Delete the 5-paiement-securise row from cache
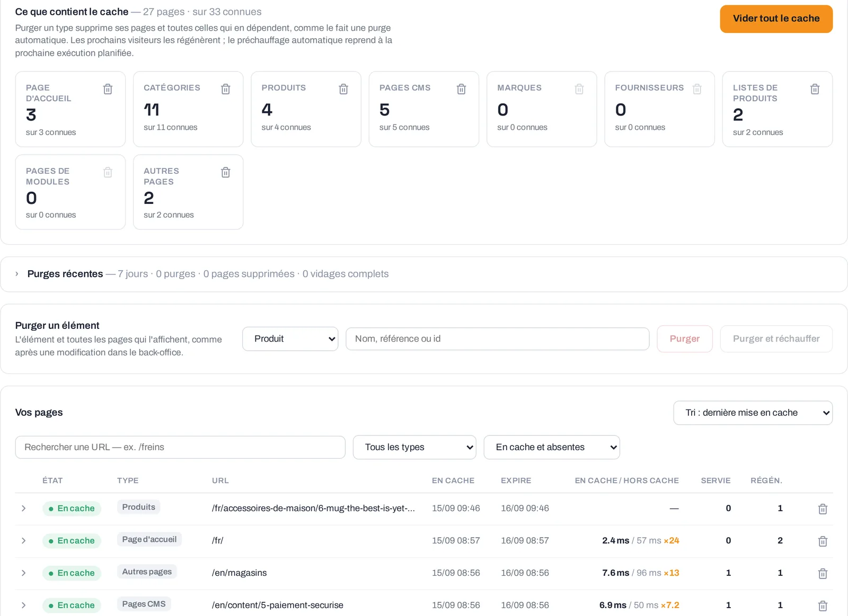The image size is (848, 616). (823, 606)
